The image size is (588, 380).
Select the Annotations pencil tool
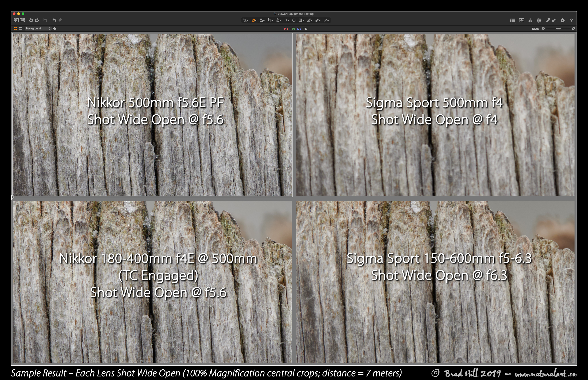(x=325, y=20)
